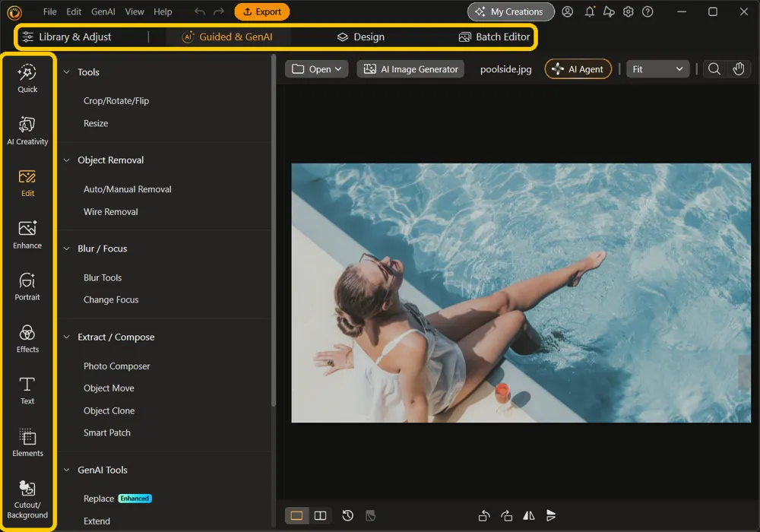Select the Text tool in sidebar
The height and width of the screenshot is (532, 760).
[27, 391]
